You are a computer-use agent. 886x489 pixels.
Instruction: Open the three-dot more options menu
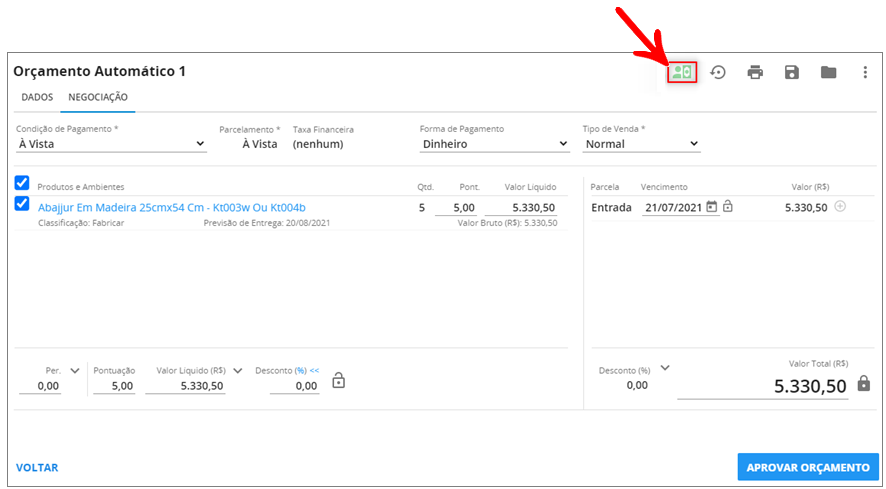pyautogui.click(x=865, y=72)
